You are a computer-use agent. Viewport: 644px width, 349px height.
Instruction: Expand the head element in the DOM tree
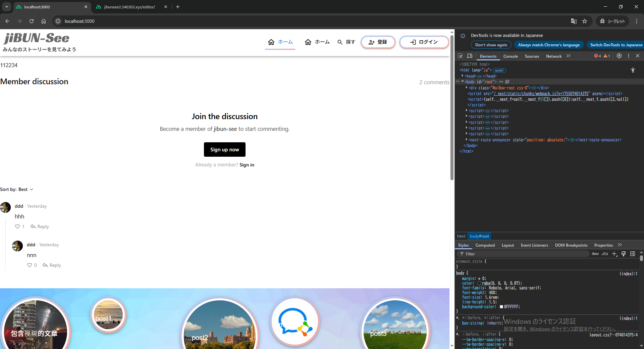click(463, 76)
